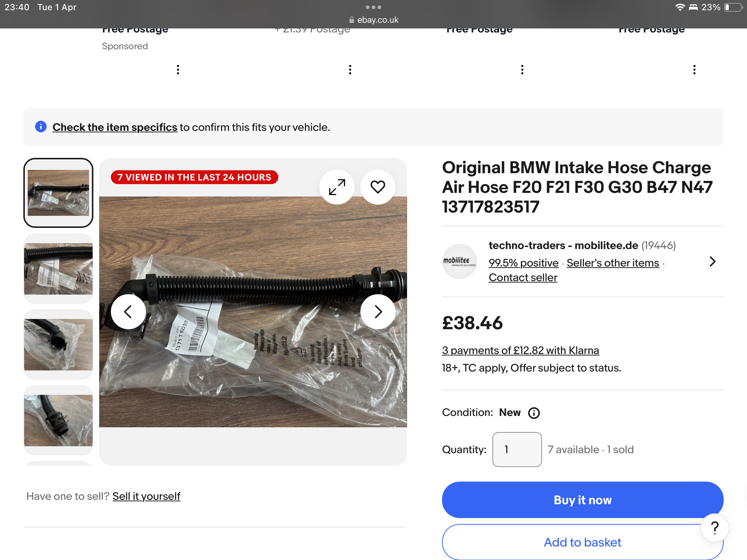Select the second hose thumbnail with label close-up
The width and height of the screenshot is (747, 560).
pyautogui.click(x=58, y=269)
